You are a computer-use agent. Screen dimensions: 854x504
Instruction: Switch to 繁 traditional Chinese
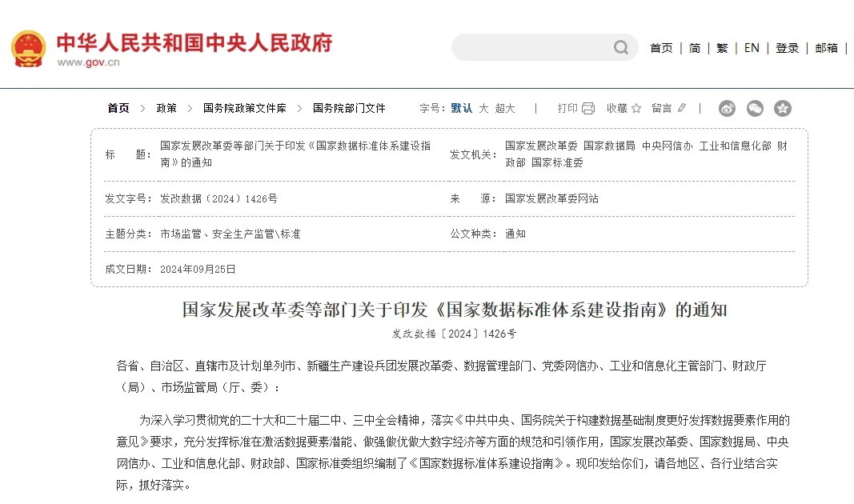[722, 48]
